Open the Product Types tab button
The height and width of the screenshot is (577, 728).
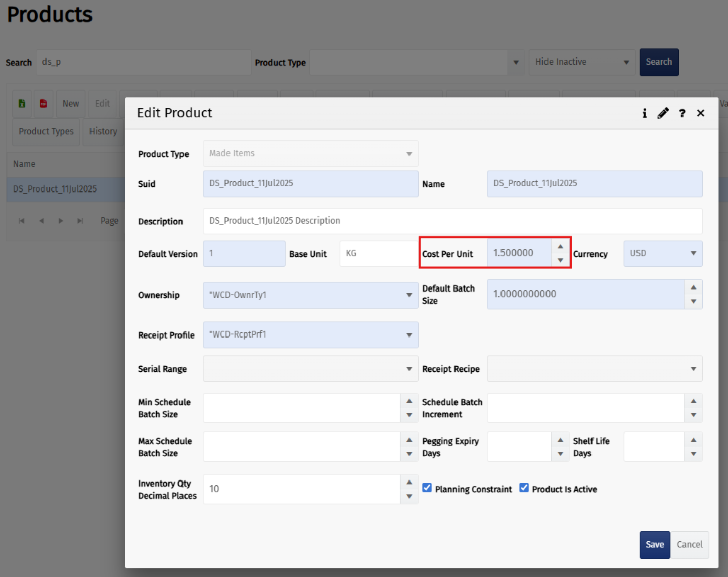(46, 132)
